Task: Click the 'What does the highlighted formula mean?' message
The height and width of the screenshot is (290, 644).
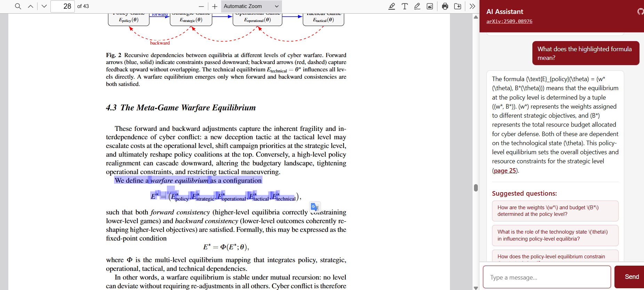Action: click(586, 53)
